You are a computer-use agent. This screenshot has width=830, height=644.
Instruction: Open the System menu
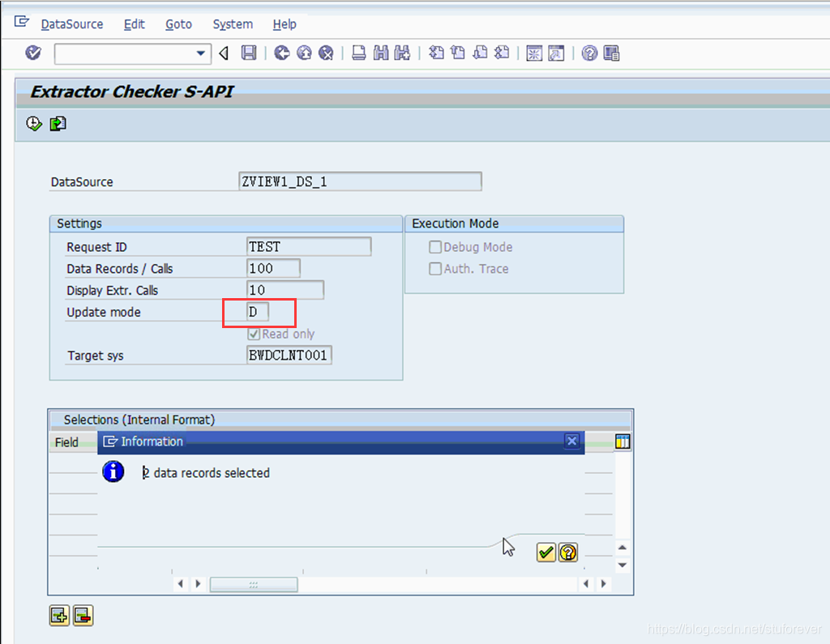233,24
